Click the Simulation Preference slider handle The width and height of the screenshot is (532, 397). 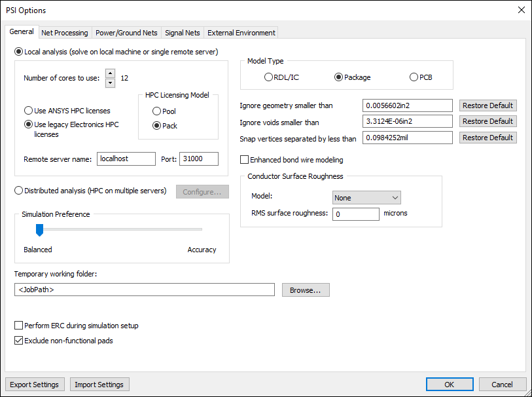(x=39, y=230)
